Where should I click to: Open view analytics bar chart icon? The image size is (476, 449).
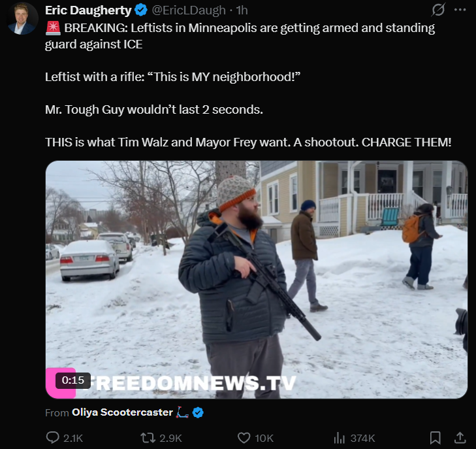pos(340,438)
